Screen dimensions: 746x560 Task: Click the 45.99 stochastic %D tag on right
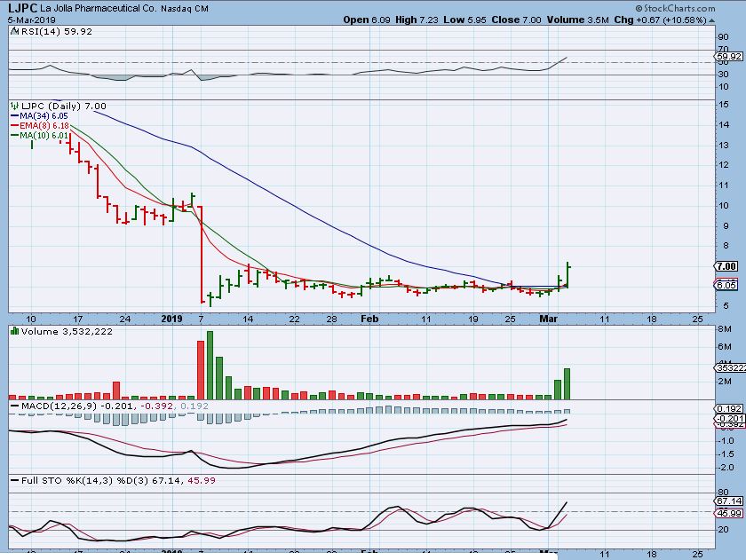pos(729,514)
